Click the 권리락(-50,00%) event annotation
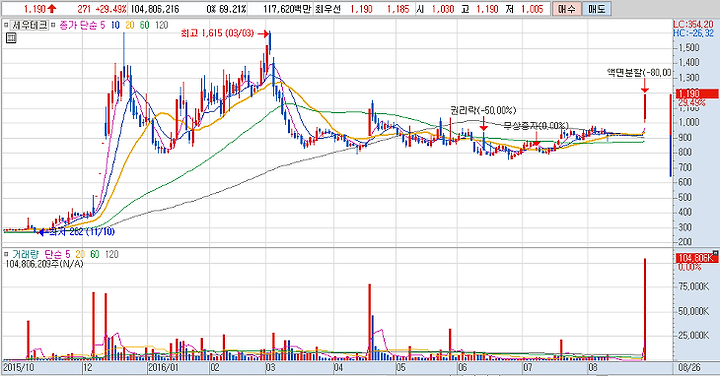The height and width of the screenshot is (376, 720). pyautogui.click(x=483, y=110)
